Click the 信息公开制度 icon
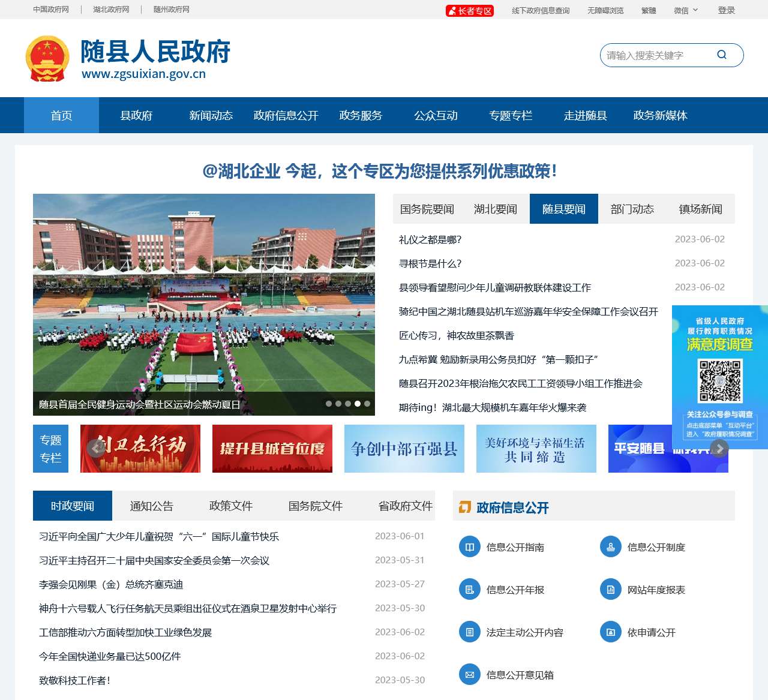The image size is (768, 700). [x=610, y=546]
